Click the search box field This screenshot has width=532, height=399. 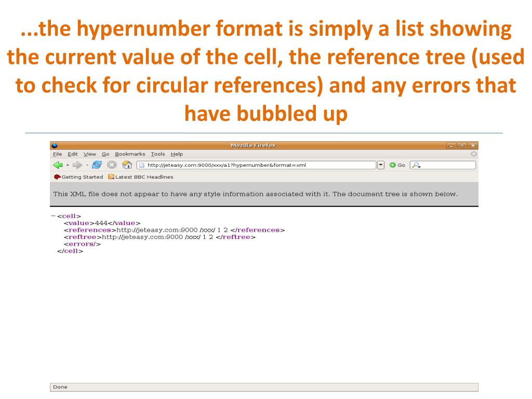443,165
